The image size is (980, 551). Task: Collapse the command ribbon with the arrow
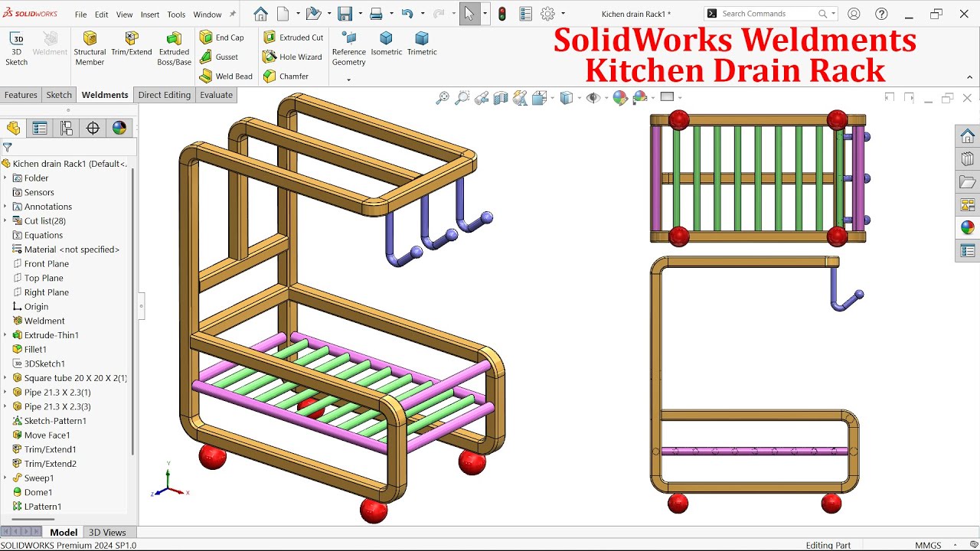point(970,77)
